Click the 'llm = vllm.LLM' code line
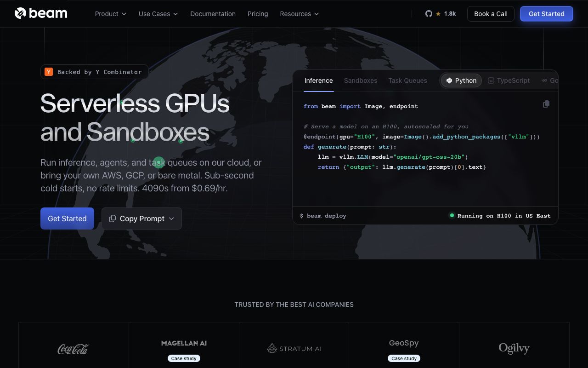Viewport: 588px width, 368px height. tap(393, 157)
